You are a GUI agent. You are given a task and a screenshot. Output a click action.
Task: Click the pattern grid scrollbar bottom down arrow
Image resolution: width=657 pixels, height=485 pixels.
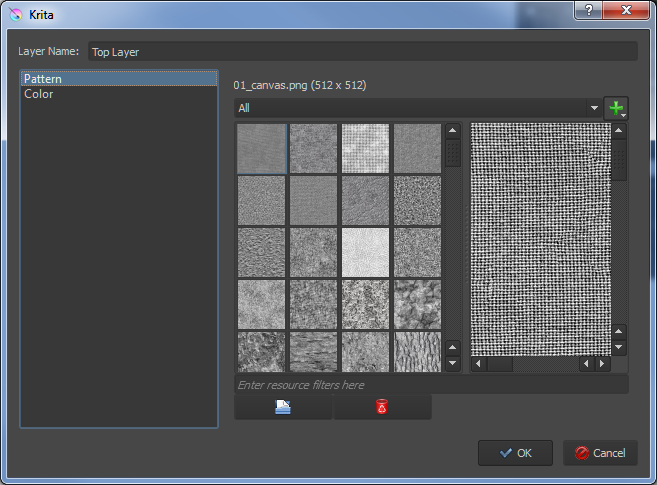(453, 363)
